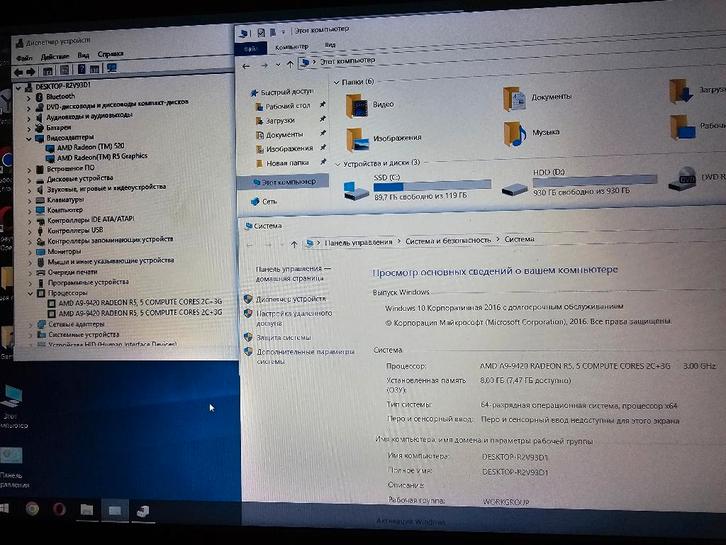Select Встроенное ПО category

point(70,169)
